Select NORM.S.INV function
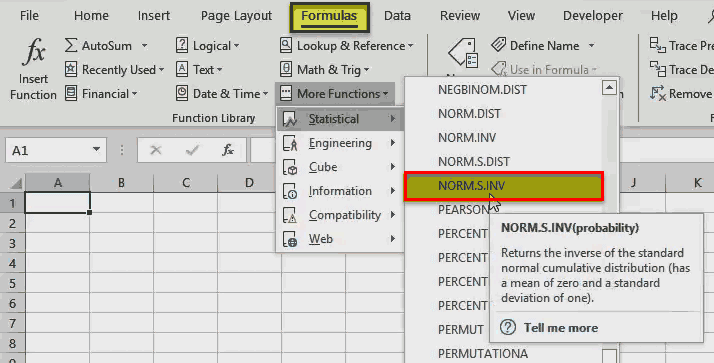This screenshot has height=363, width=714. [504, 186]
